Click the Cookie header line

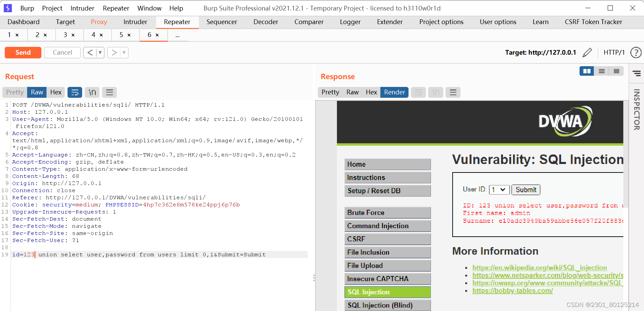[126, 205]
